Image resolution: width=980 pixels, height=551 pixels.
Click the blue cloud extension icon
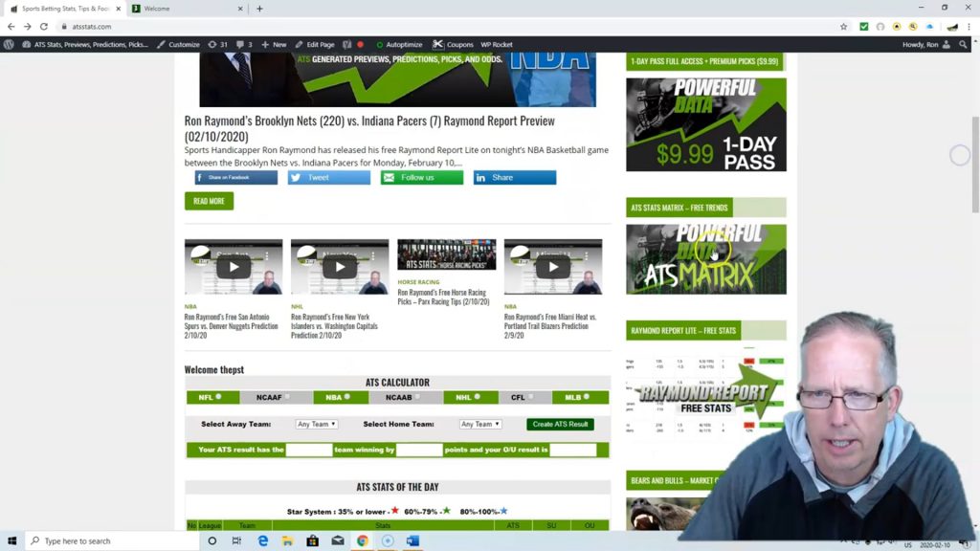coord(929,26)
